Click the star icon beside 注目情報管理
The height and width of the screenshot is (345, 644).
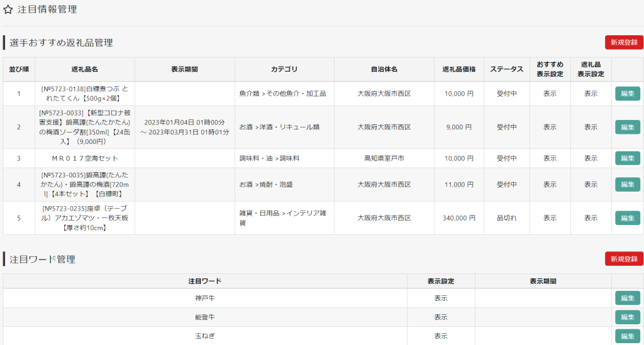coord(8,9)
